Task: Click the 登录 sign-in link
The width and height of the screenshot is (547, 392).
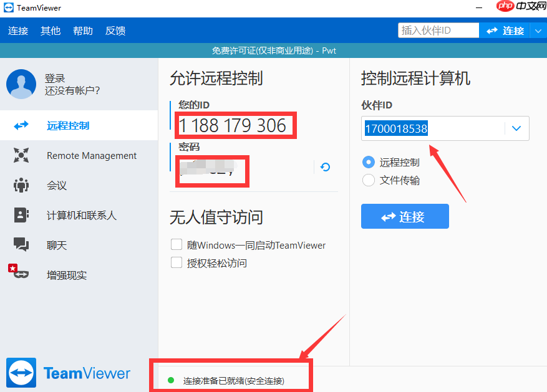Action: 55,79
